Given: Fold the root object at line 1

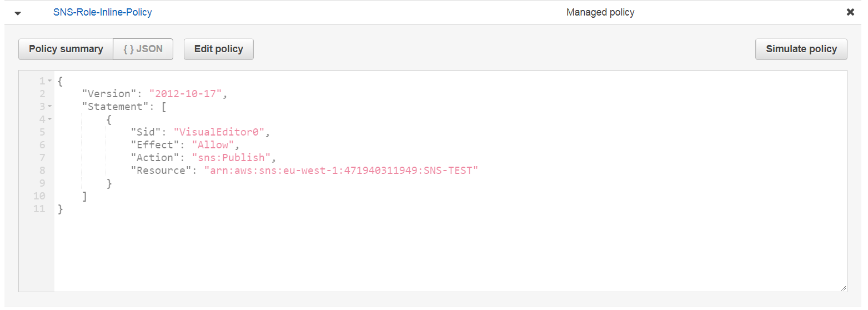Looking at the screenshot, I should (x=49, y=82).
